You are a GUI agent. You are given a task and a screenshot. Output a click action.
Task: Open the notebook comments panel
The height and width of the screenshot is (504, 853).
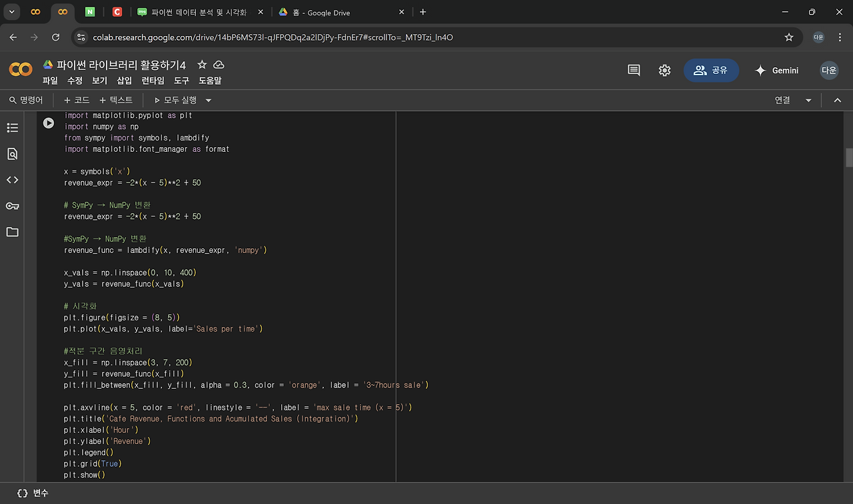coord(634,70)
